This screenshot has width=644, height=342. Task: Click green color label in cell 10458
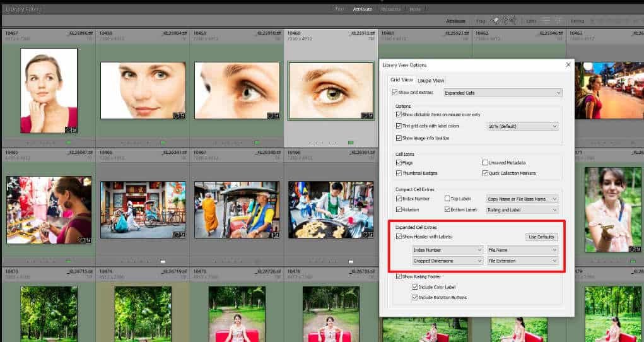pos(163,143)
